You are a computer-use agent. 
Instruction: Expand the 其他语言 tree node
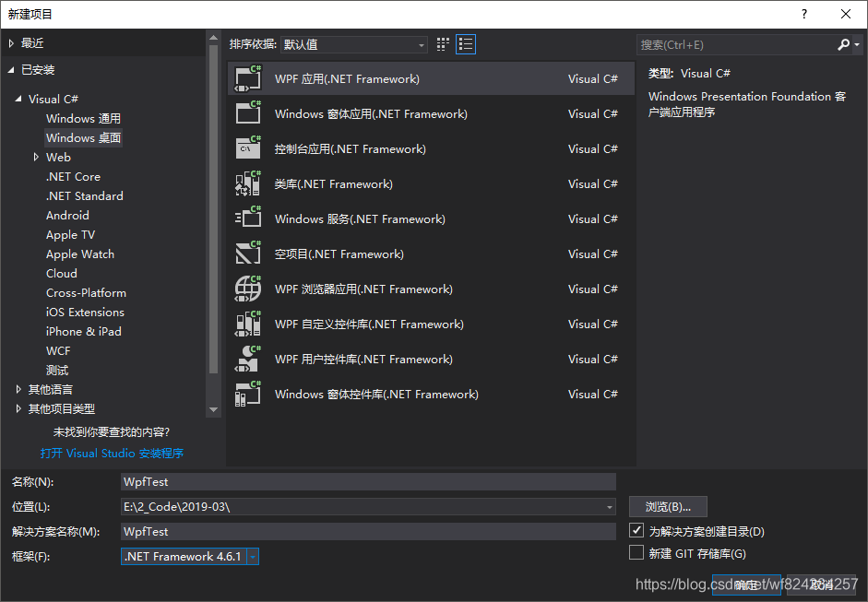point(18,390)
